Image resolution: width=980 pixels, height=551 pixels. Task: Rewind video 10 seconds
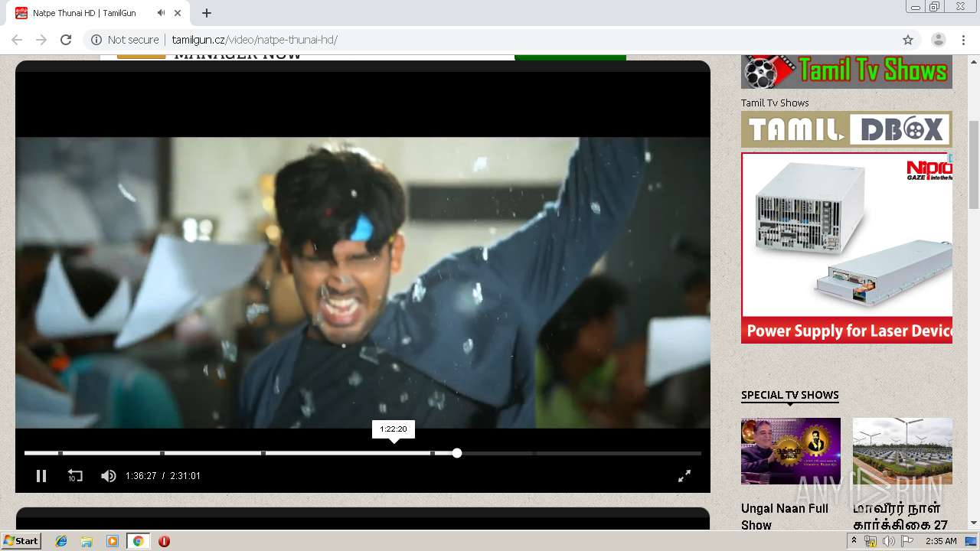[75, 476]
